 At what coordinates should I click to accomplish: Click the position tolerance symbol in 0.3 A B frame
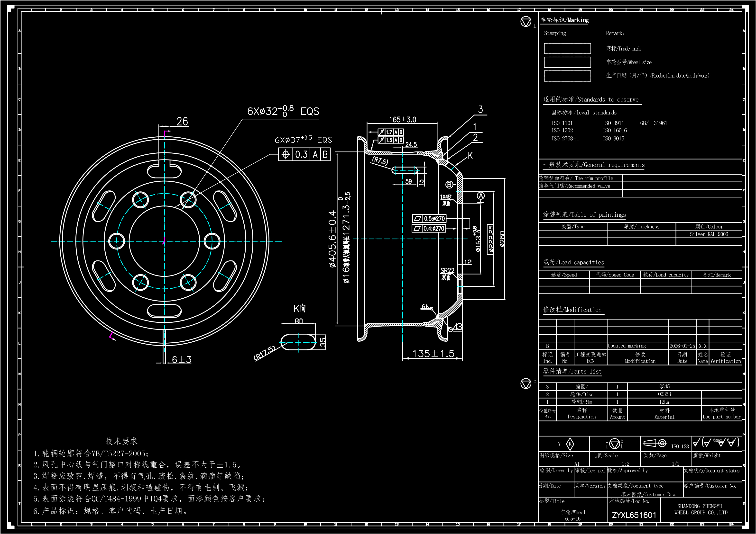click(x=286, y=154)
